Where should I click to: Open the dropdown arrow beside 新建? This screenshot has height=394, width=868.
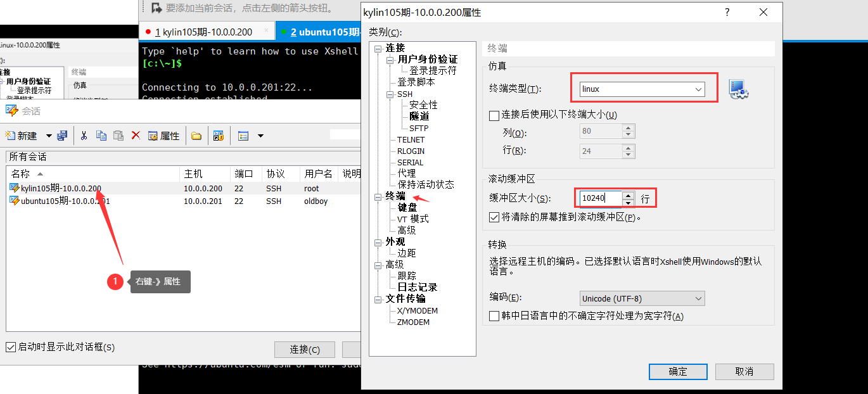(49, 136)
